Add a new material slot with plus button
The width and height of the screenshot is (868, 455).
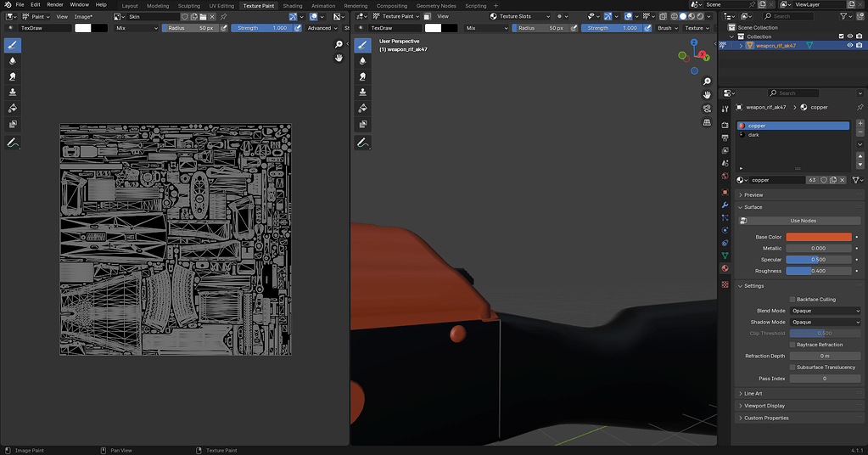tap(860, 123)
